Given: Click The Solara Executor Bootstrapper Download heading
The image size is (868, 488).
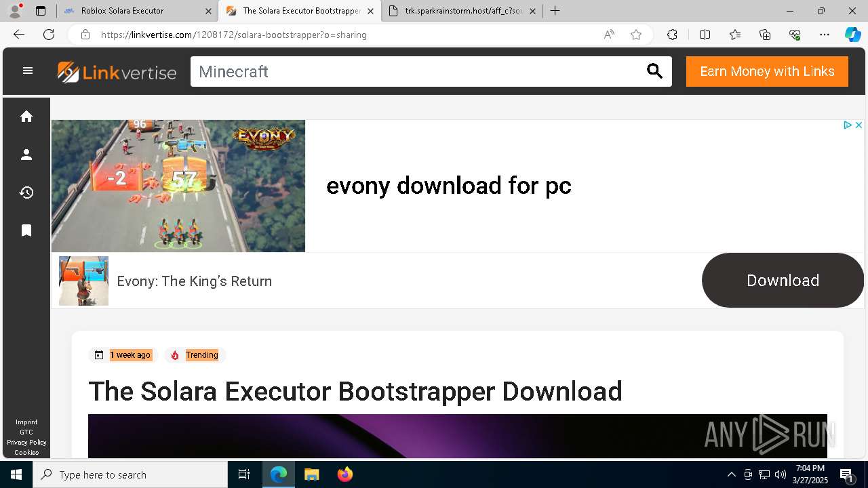Looking at the screenshot, I should (x=355, y=391).
